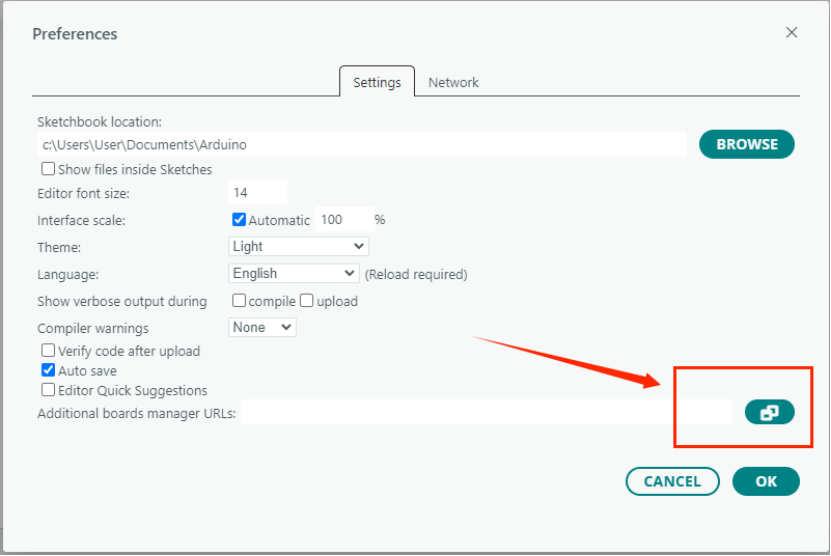This screenshot has width=831, height=556.
Task: Enable verbose output during compile
Action: point(239,300)
